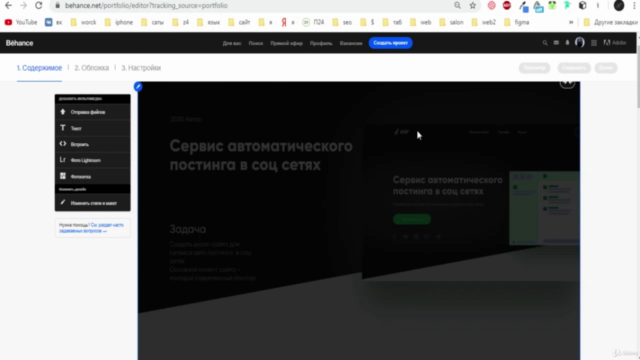Open the worck bookmarks folder
This screenshot has width=640, height=360.
[x=84, y=22]
